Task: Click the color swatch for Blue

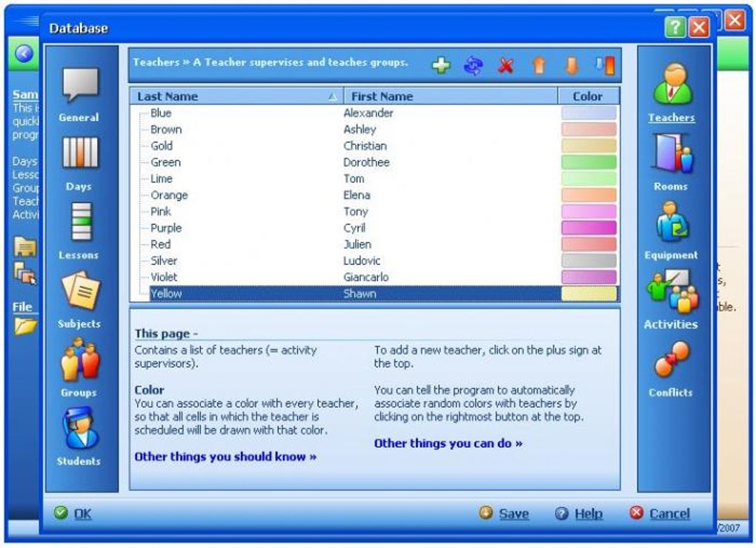Action: click(x=588, y=113)
